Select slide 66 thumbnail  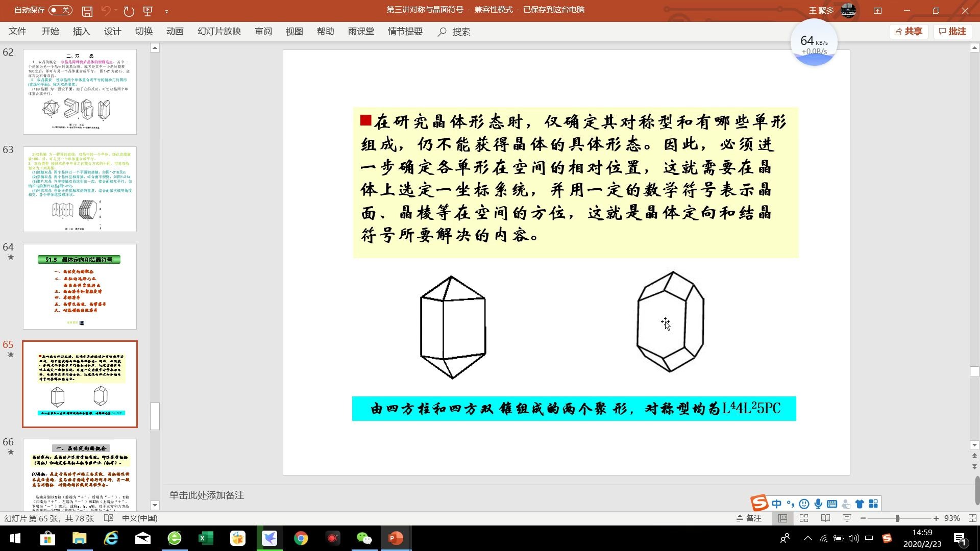coord(80,475)
